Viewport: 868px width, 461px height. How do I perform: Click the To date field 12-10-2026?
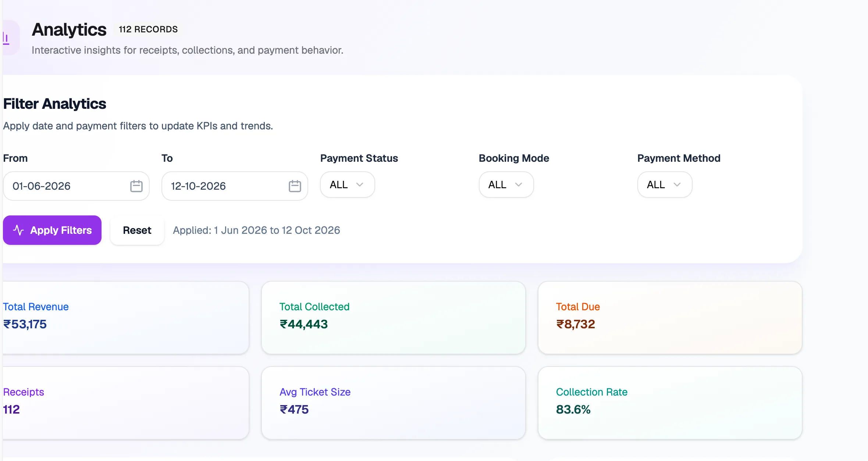point(235,186)
